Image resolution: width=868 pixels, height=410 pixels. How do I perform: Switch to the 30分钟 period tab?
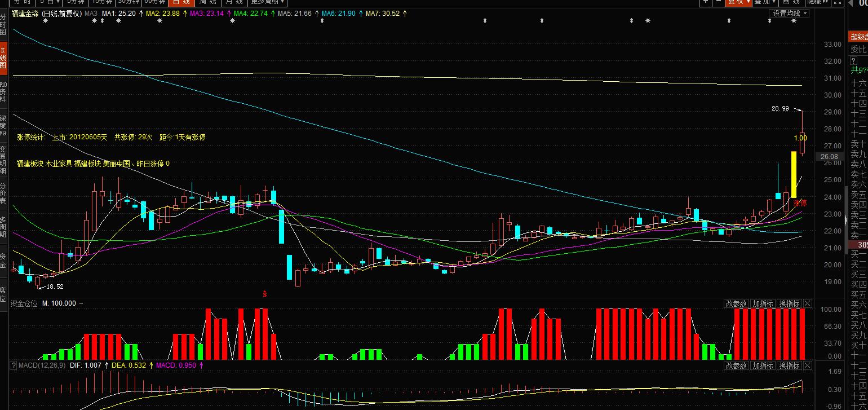pyautogui.click(x=129, y=2)
